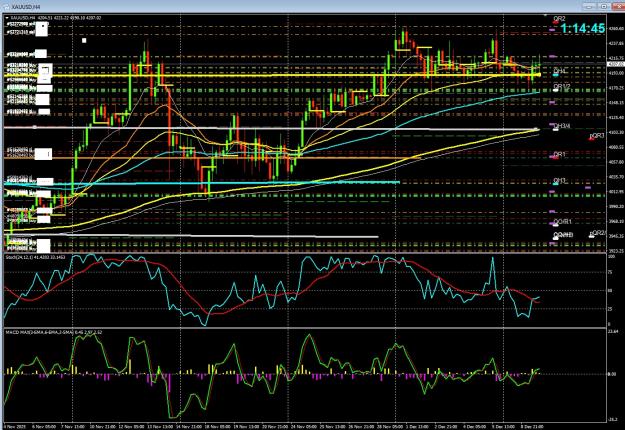Screen dimensions: 625x430
Task: Select the QR1/2 level label
Action: click(x=562, y=86)
